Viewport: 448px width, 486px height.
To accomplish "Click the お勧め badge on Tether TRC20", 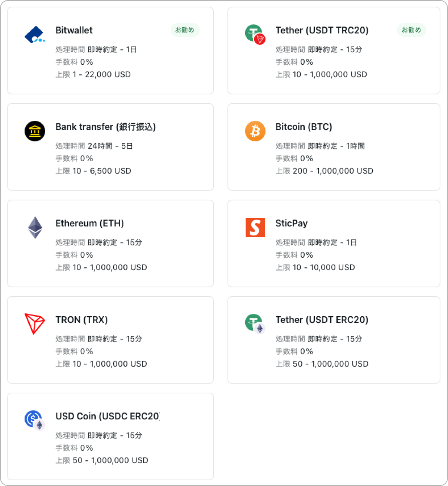I will click(x=411, y=30).
